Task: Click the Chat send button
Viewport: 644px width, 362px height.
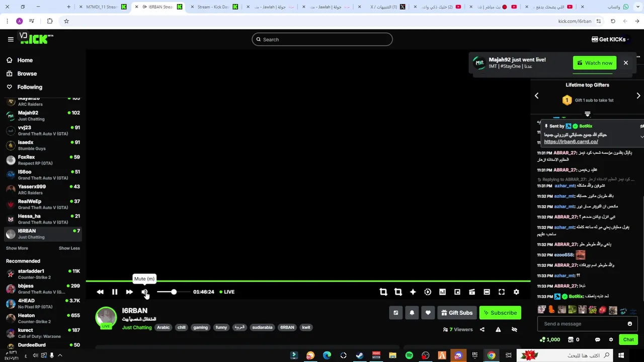Action: (x=628, y=340)
